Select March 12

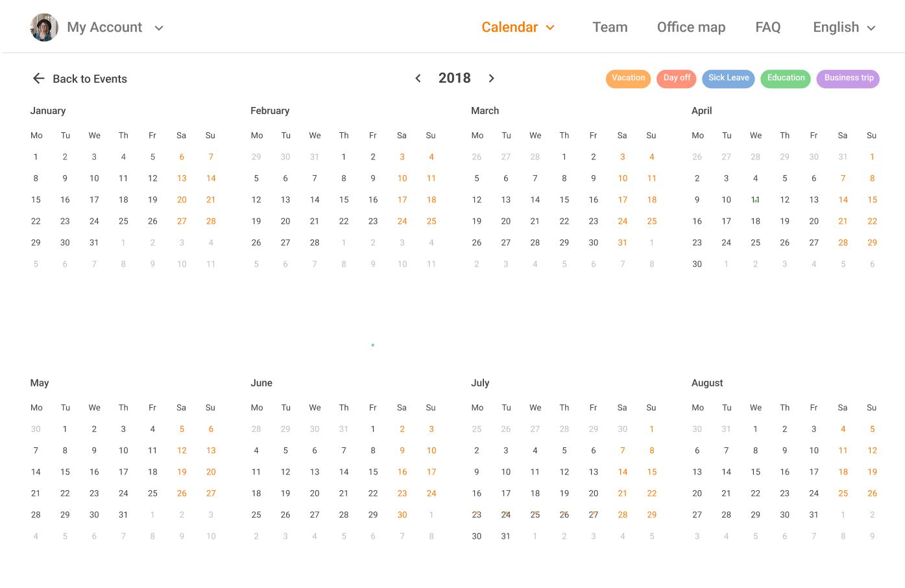477,200
